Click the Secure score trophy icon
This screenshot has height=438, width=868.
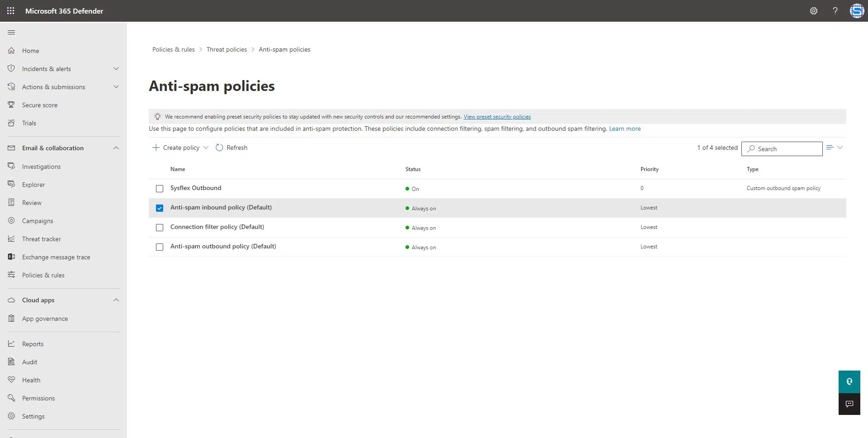[12, 105]
